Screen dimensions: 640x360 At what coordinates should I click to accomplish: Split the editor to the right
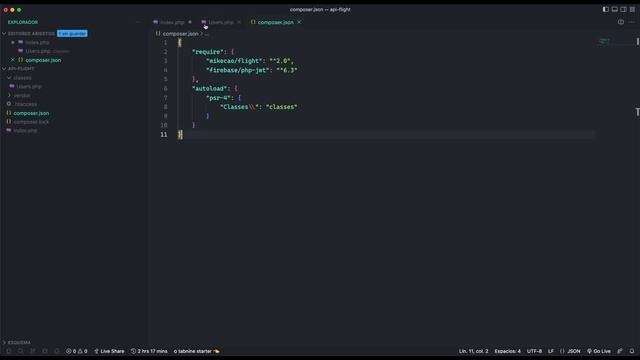[621, 22]
